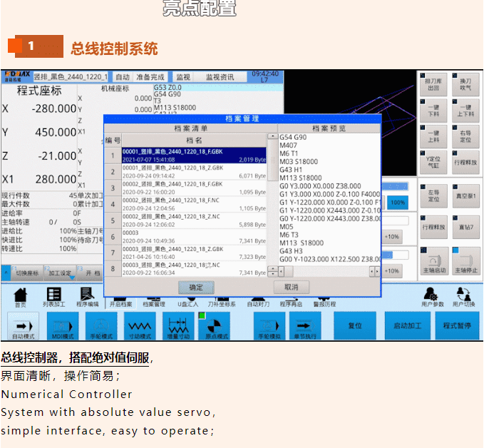Open the 监视 monitor tab
The width and height of the screenshot is (484, 448).
click(183, 77)
